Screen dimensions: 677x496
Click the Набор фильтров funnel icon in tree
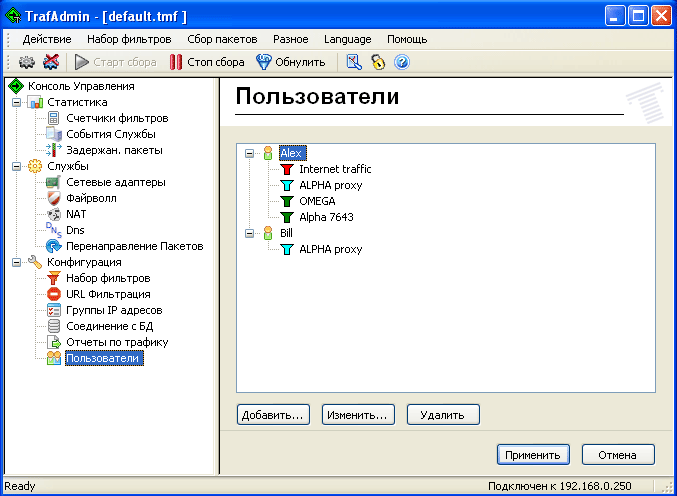(x=54, y=278)
